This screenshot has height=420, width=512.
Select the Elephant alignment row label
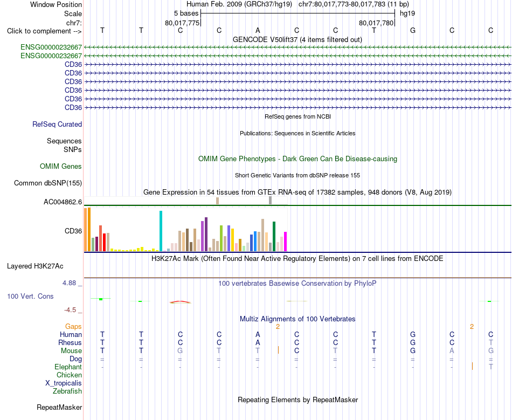[68, 367]
